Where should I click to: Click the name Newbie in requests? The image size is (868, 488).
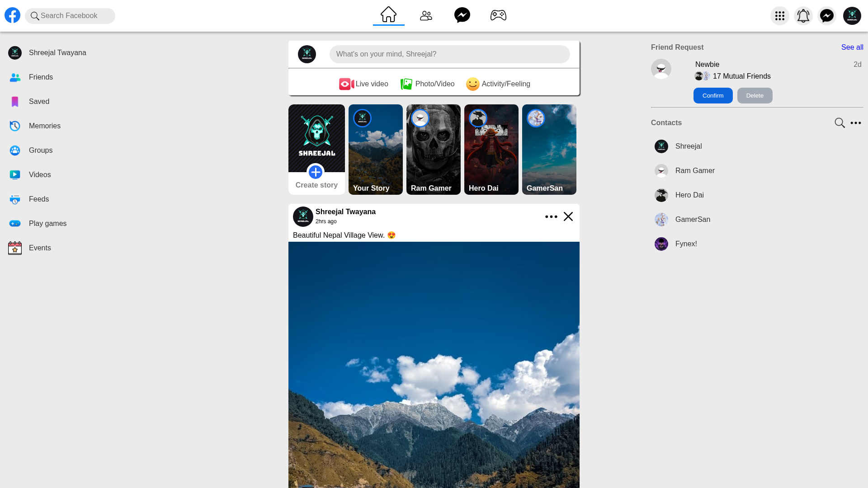pos(707,65)
